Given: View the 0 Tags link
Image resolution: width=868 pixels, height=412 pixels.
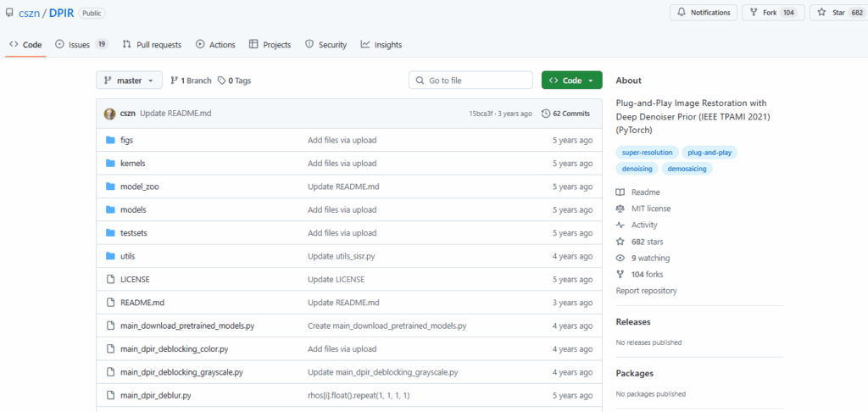Looking at the screenshot, I should click(x=234, y=81).
